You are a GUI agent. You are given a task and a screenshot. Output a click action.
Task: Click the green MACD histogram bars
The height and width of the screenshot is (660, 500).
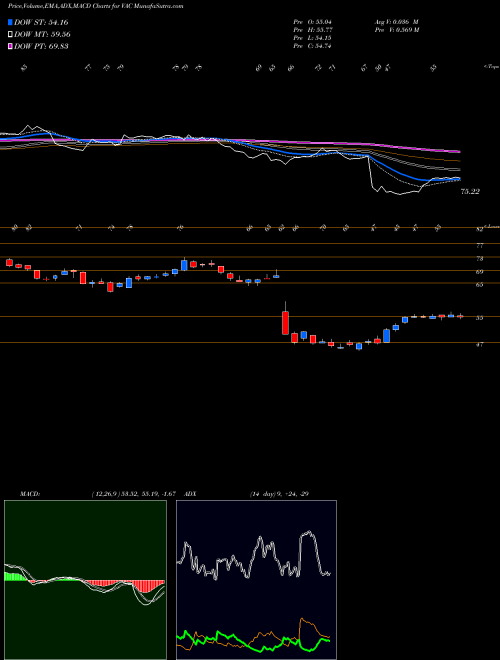(13, 576)
